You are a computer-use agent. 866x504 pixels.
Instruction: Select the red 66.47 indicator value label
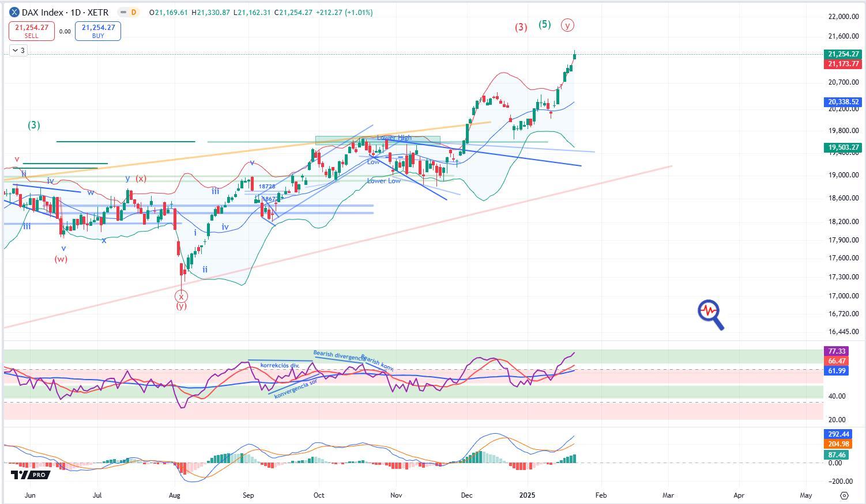837,361
